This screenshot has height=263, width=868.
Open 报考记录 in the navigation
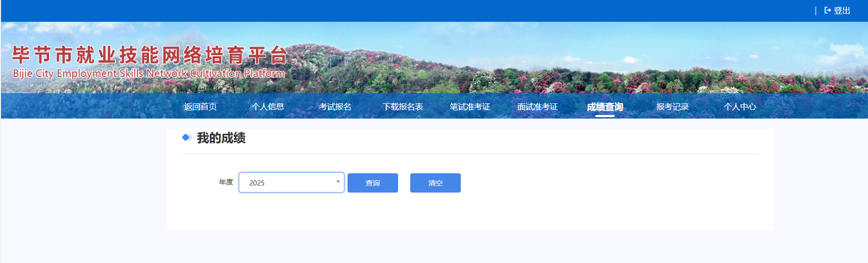[x=672, y=107]
